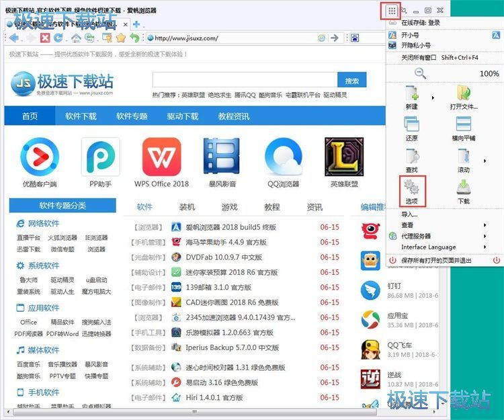
Task: Click the horizontal scrollbar at bottom
Action: point(194,412)
